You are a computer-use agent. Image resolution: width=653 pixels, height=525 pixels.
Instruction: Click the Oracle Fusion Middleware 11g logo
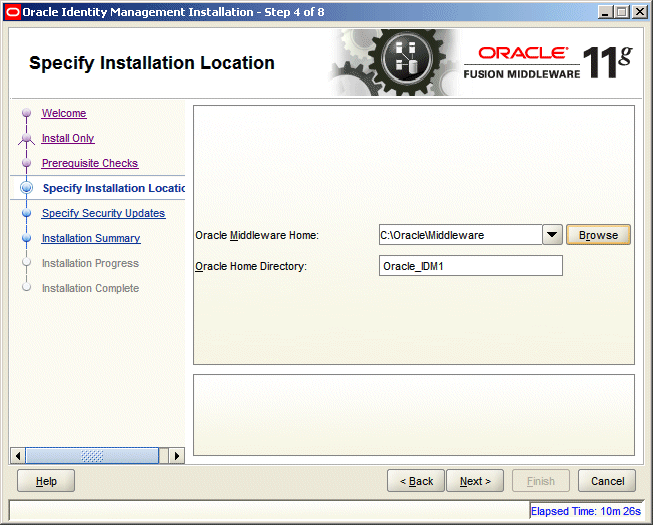[548, 62]
